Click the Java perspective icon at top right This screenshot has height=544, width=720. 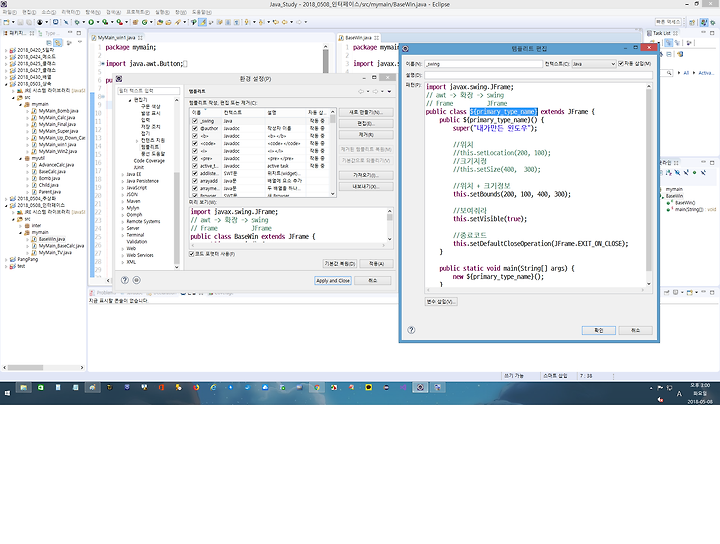pos(704,22)
